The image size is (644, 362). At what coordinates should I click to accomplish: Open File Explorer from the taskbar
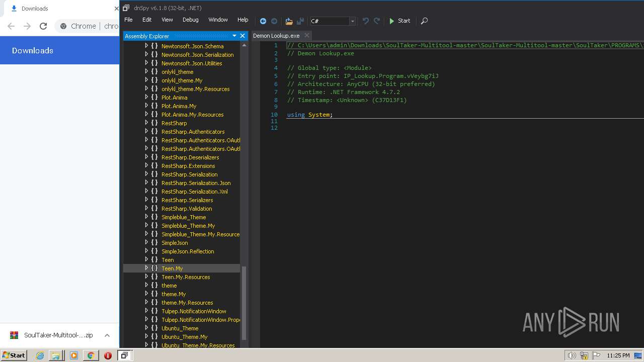56,355
